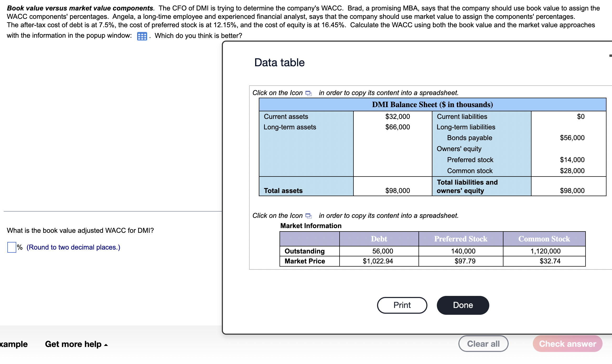The image size is (612, 364).
Task: Open the Example link at the bottom left
Action: pyautogui.click(x=14, y=344)
